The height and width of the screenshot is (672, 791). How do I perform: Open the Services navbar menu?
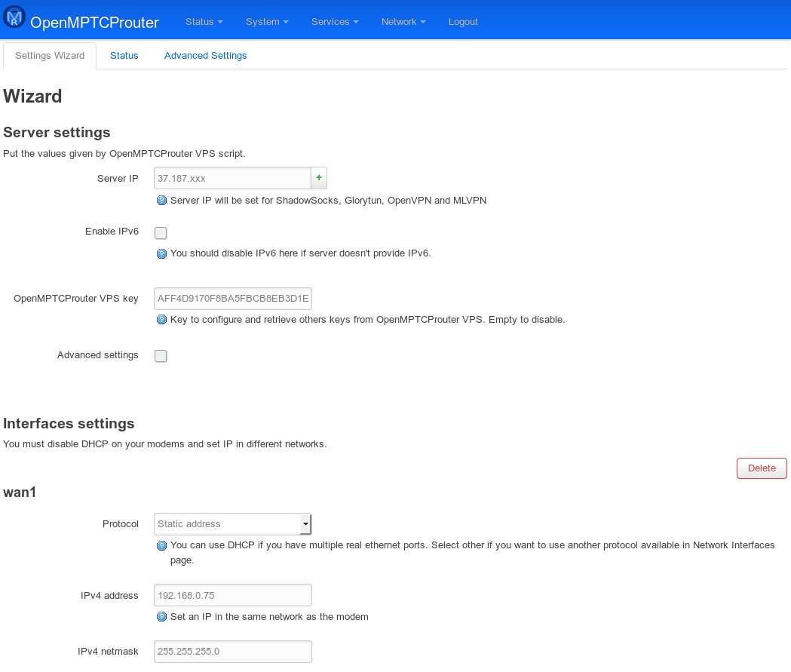pos(335,22)
